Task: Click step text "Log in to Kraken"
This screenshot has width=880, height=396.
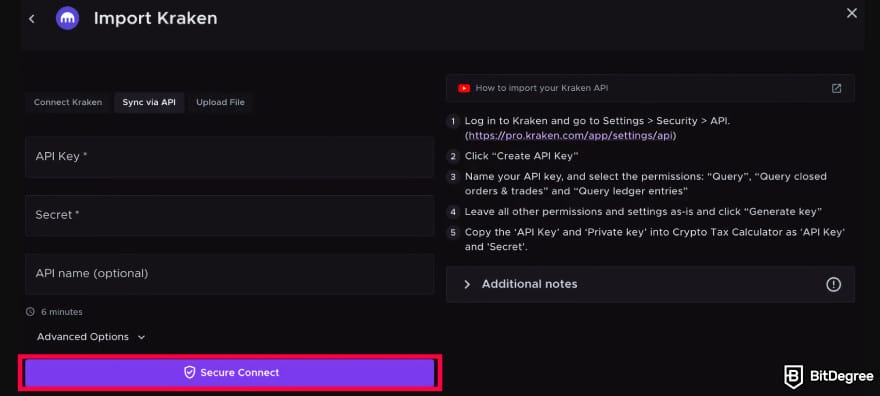Action: coord(597,121)
